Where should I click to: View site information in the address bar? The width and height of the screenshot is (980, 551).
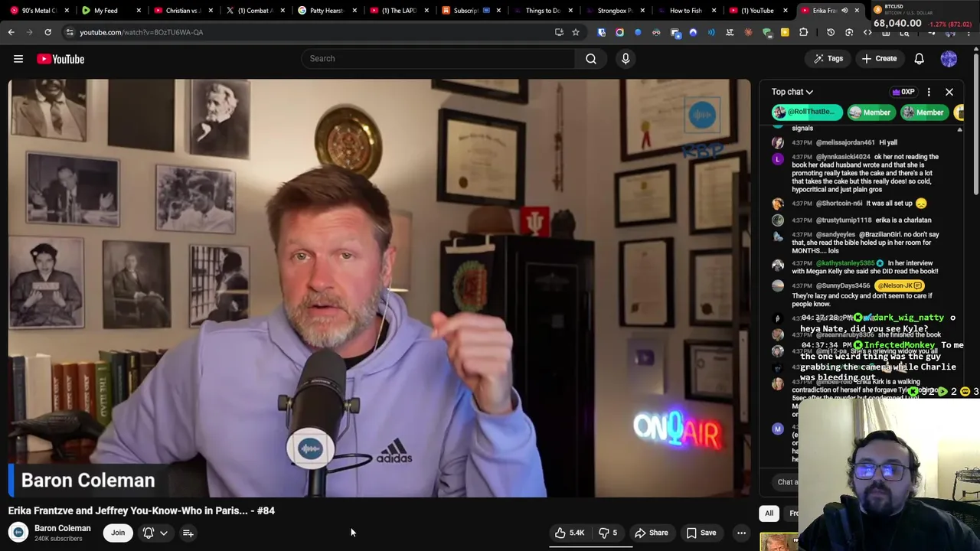(x=70, y=32)
